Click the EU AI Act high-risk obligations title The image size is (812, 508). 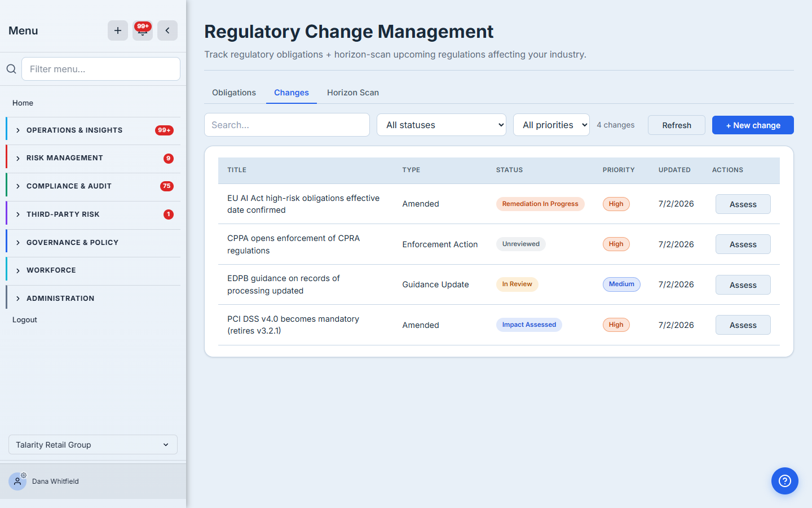303,204
